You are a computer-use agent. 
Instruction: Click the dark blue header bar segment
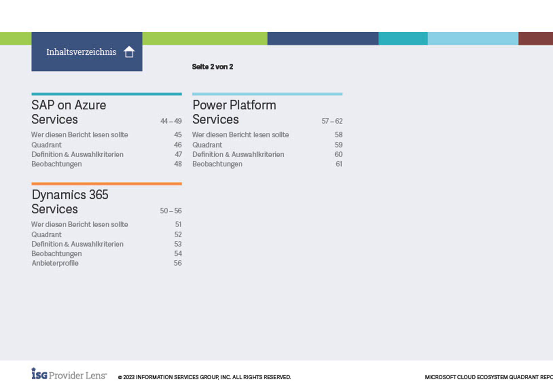click(323, 38)
